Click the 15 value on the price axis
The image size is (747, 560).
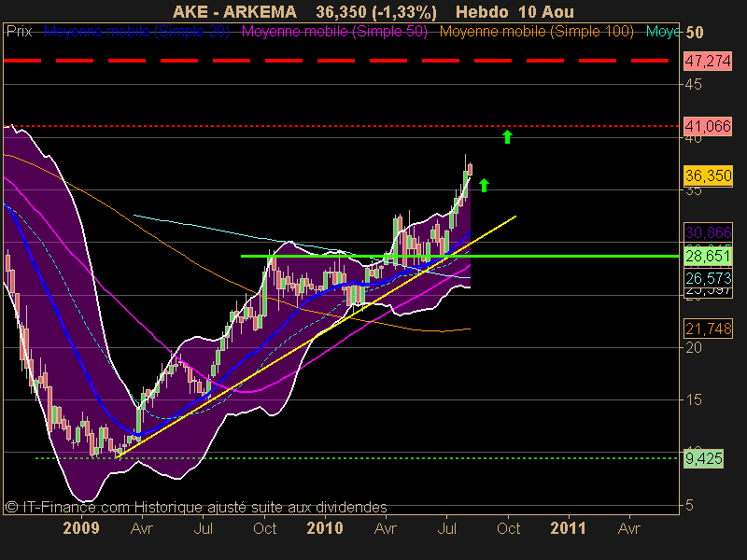click(x=694, y=400)
